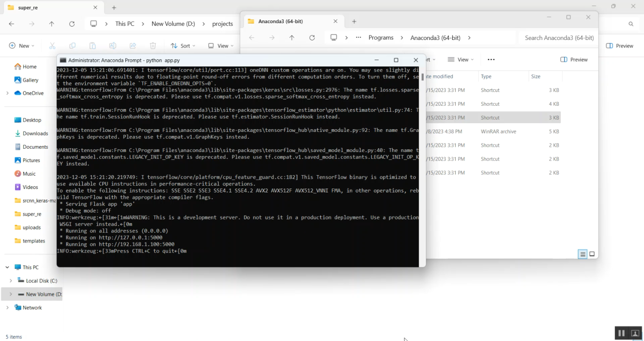This screenshot has height=341, width=644.
Task: Toggle Preview pane in super_re window
Action: (620, 46)
